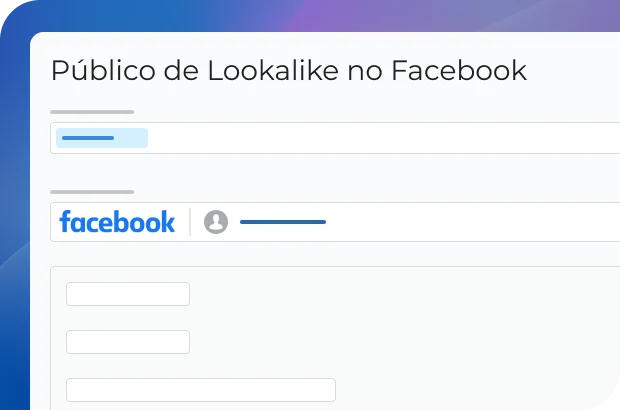Viewport: 620px width, 410px height.
Task: Click the gray user avatar icon
Action: 216,222
